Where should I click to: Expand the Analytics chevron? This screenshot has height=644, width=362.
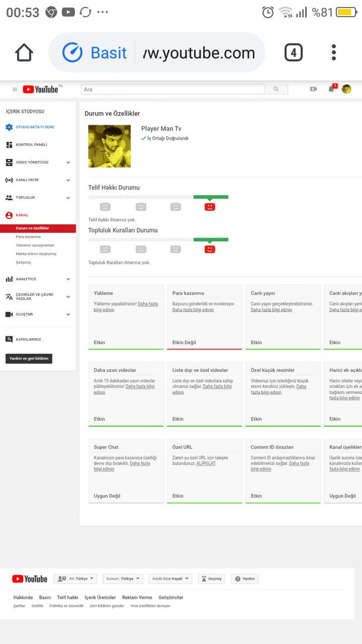pyautogui.click(x=68, y=279)
